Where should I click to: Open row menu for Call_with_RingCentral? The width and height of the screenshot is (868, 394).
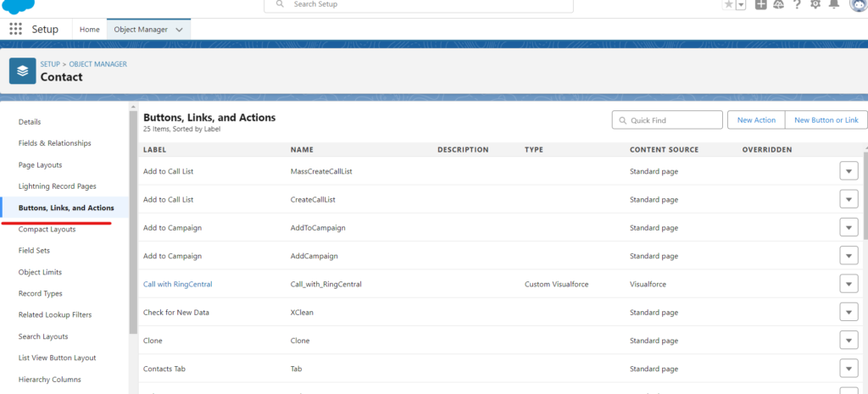[x=849, y=284]
